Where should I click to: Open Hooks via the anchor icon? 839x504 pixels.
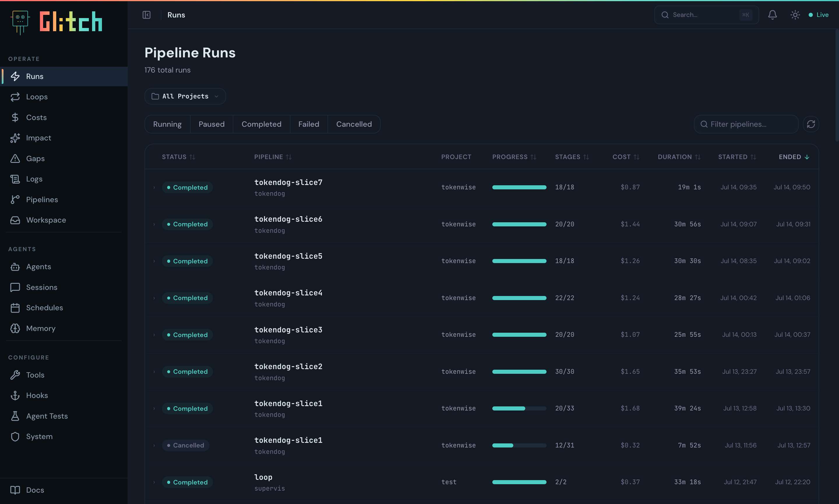point(15,396)
